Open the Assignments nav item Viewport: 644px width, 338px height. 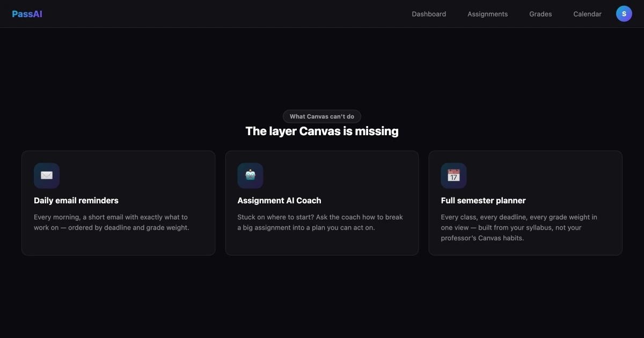click(x=487, y=14)
